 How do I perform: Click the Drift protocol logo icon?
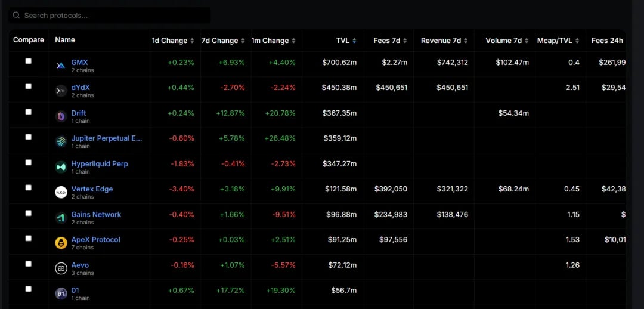61,117
